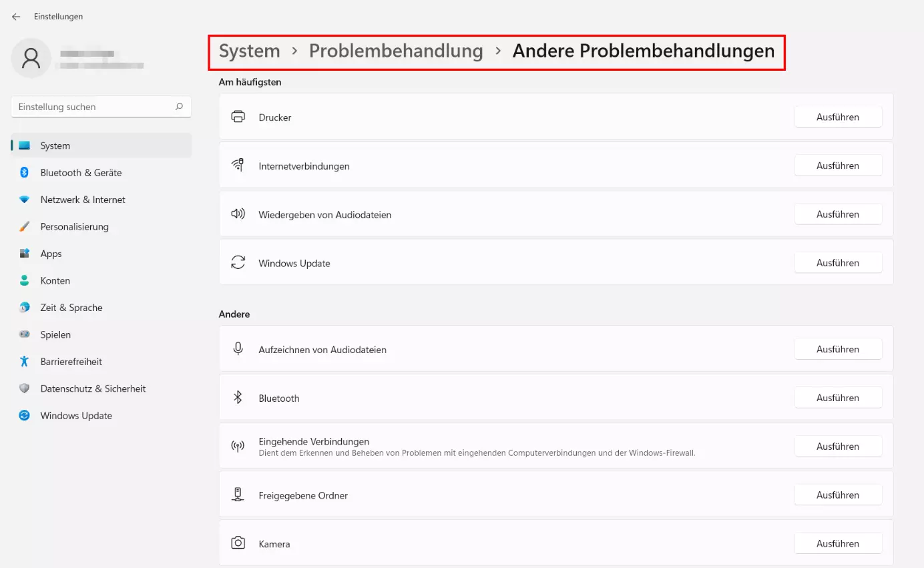Click the Bluetooth & Geräte sidebar icon
Viewport: 924px width, 568px height.
click(25, 172)
